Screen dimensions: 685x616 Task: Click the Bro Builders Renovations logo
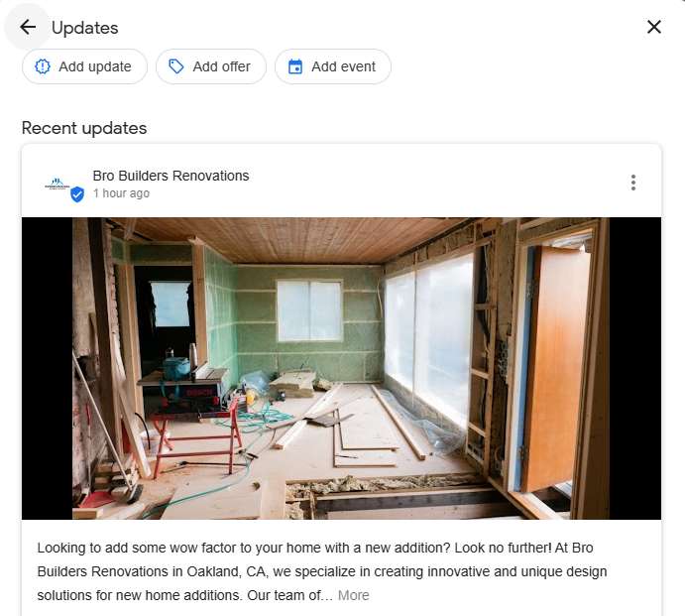pyautogui.click(x=57, y=185)
